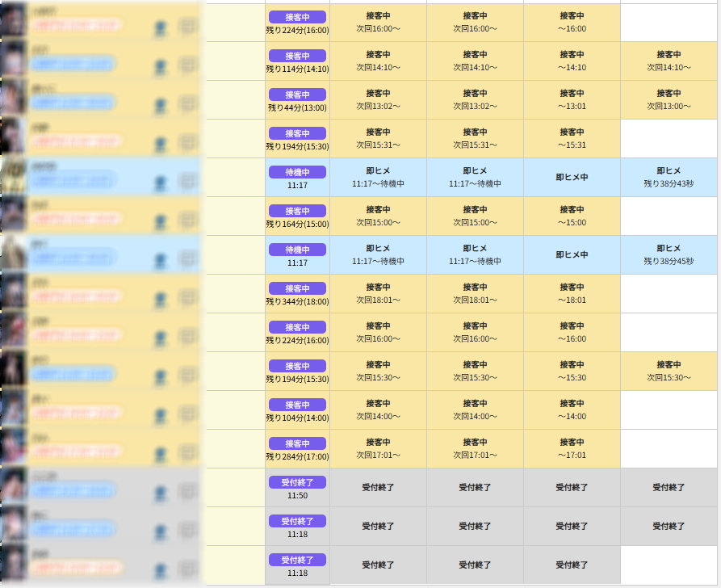Open the profile photo in the 残り164分 row
This screenshot has height=588, width=721.
pyautogui.click(x=14, y=216)
